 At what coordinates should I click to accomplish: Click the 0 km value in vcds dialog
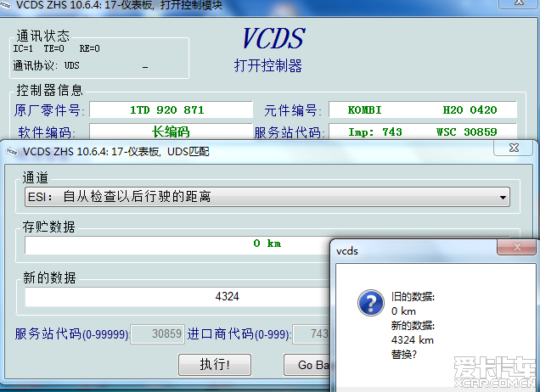pyautogui.click(x=403, y=311)
